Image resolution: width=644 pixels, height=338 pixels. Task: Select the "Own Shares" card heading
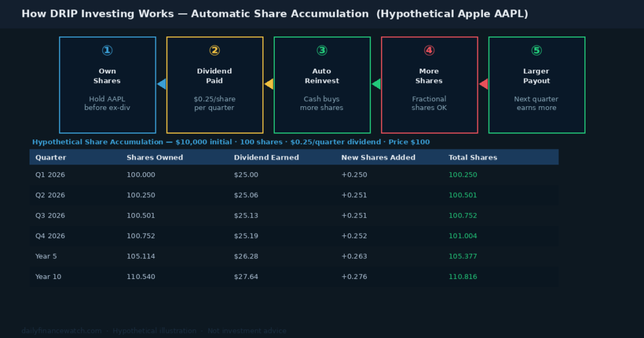coord(107,76)
